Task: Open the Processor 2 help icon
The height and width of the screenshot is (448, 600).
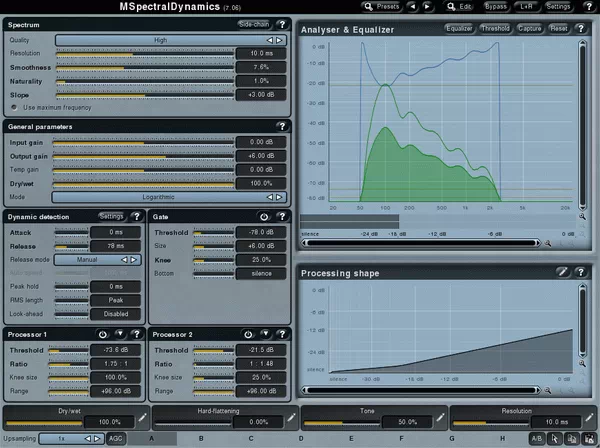Action: tap(281, 333)
